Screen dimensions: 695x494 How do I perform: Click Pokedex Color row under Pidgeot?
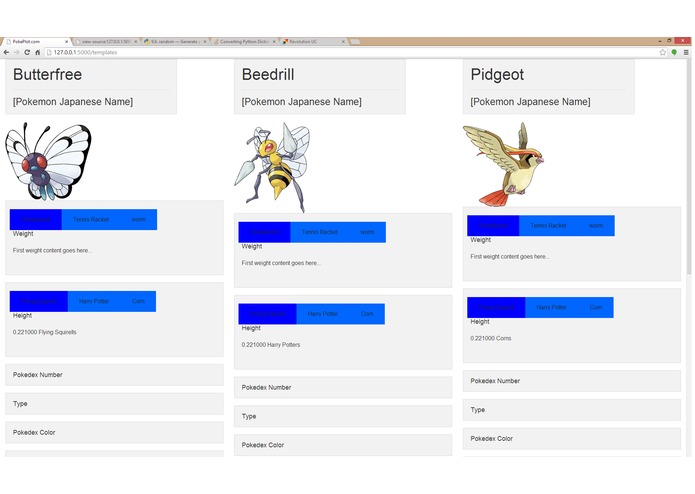pyautogui.click(x=572, y=439)
